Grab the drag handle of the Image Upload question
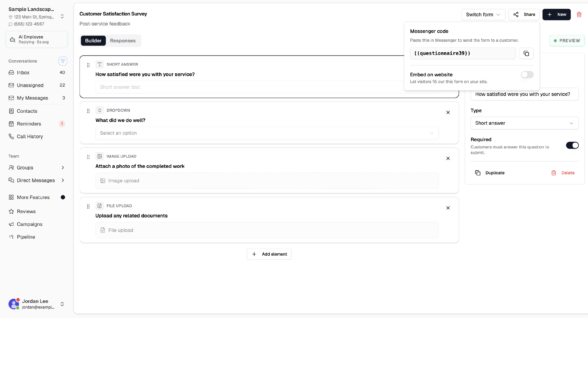Screen dimensions: 588x368 coord(88,157)
